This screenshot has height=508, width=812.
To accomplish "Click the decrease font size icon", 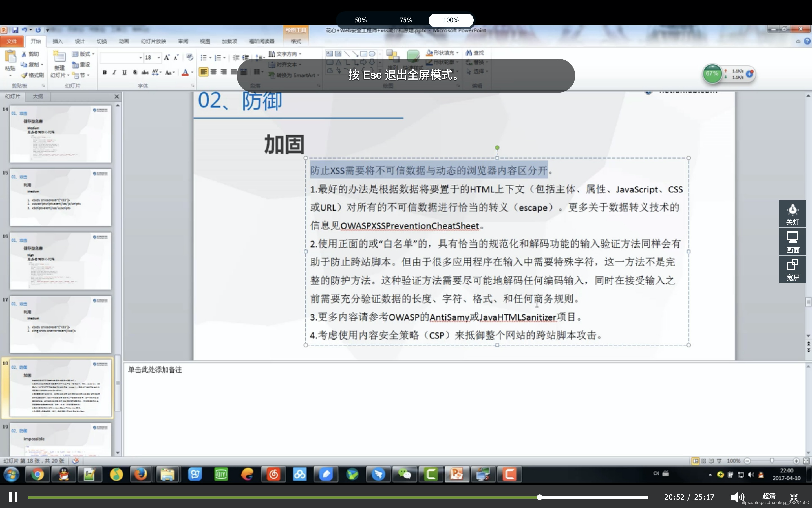I will coord(176,58).
